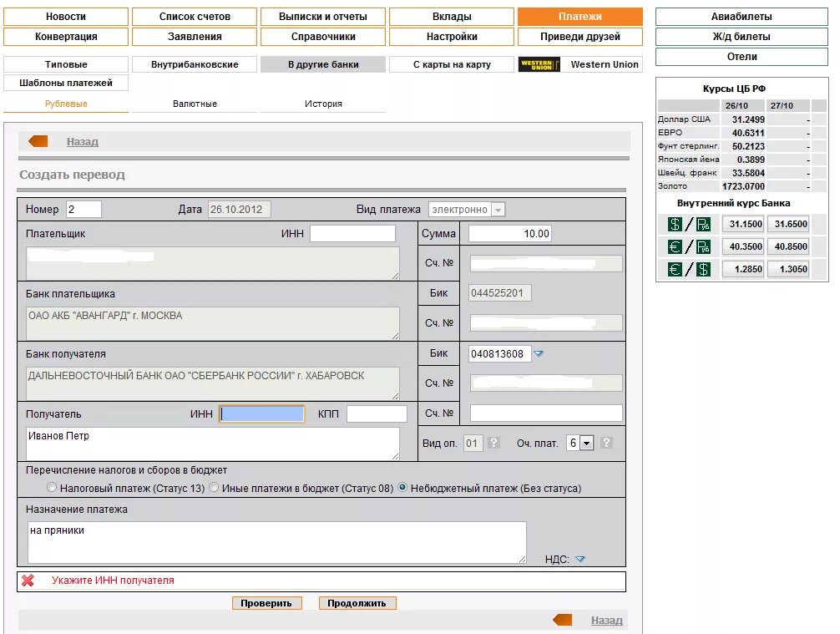Viewport: 840px width, 634px height.
Task: Click the Продолжить button
Action: tap(357, 603)
